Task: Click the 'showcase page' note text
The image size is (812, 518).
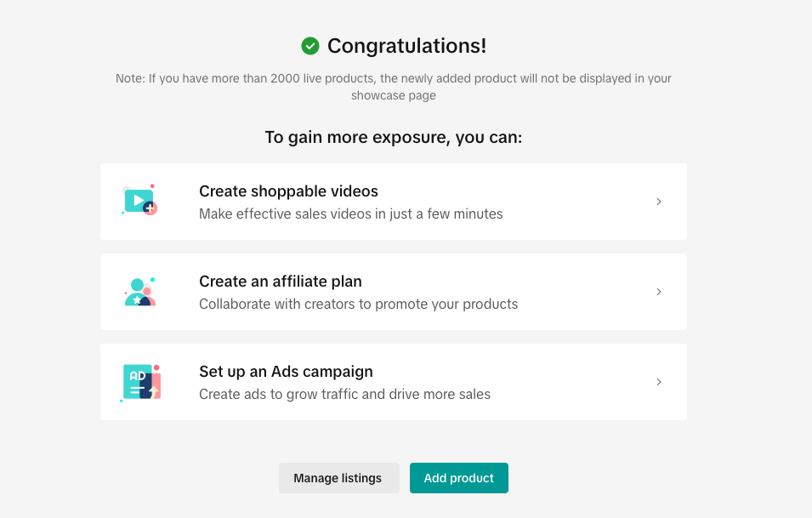Action: [393, 96]
